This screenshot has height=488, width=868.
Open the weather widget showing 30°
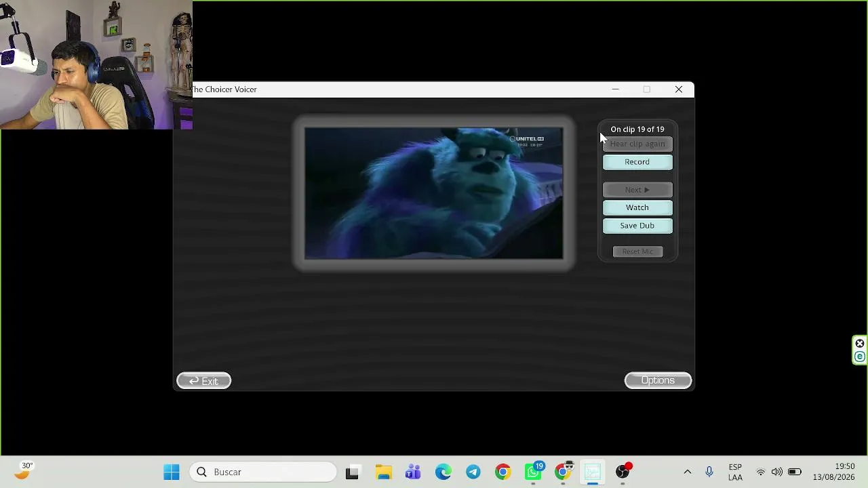(x=24, y=470)
